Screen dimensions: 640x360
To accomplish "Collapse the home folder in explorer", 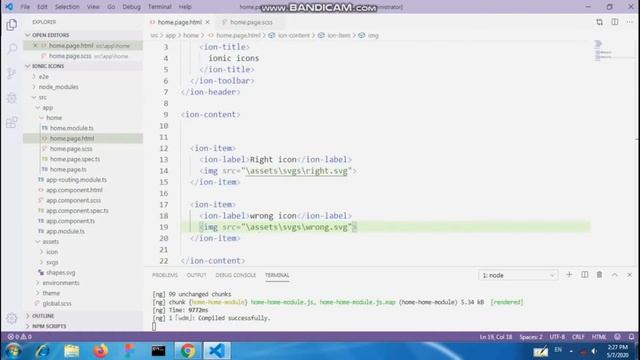I will coord(54,118).
